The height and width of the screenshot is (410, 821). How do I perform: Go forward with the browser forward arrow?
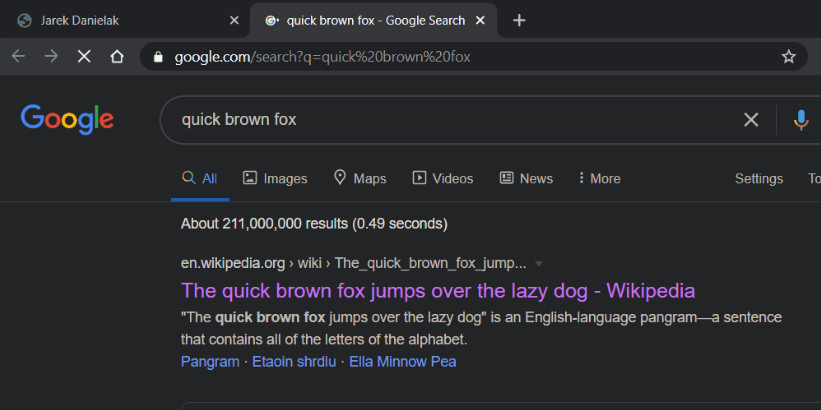tap(51, 57)
